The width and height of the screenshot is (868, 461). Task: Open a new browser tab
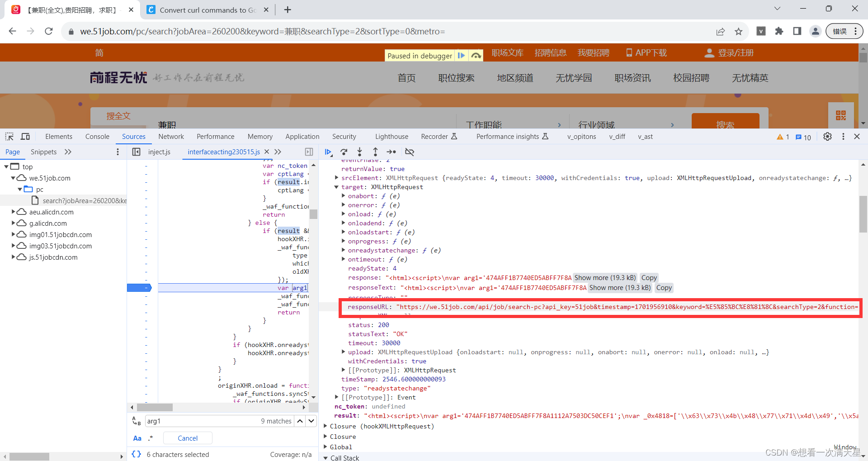(288, 10)
